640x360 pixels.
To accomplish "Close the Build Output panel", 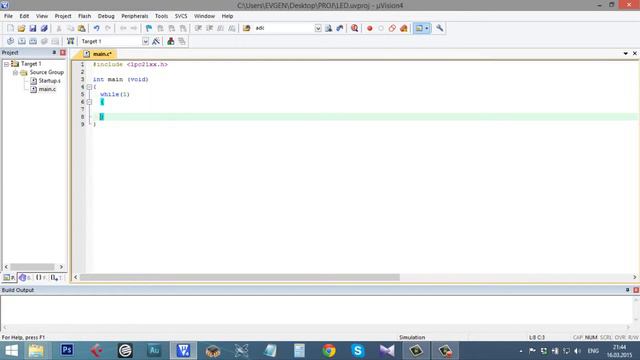I will [636, 290].
